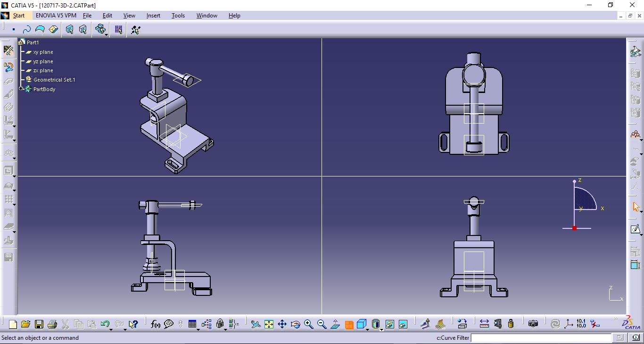Select the Fly Mode airplane icon
This screenshot has width=644, height=344.
point(256,324)
